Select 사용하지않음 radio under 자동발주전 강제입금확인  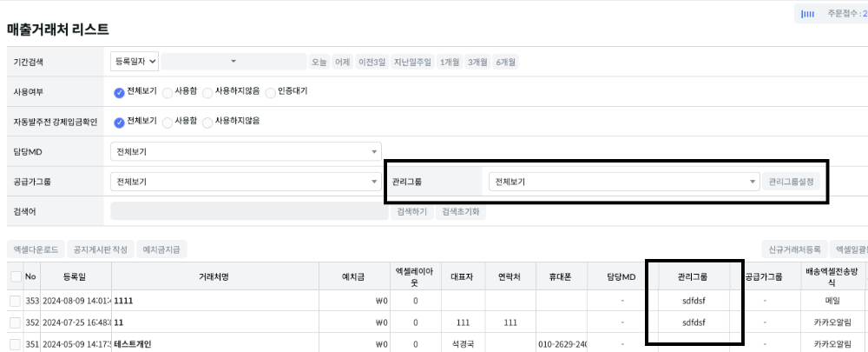tap(207, 123)
